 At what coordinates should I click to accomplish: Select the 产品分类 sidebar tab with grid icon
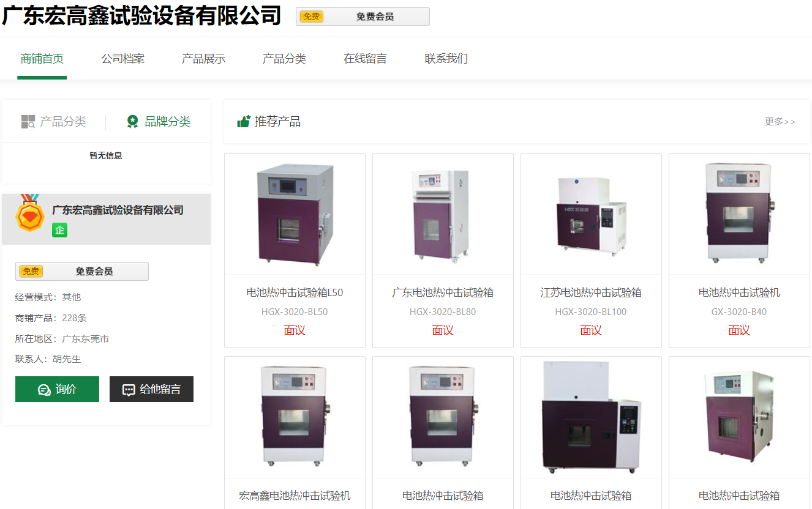53,122
